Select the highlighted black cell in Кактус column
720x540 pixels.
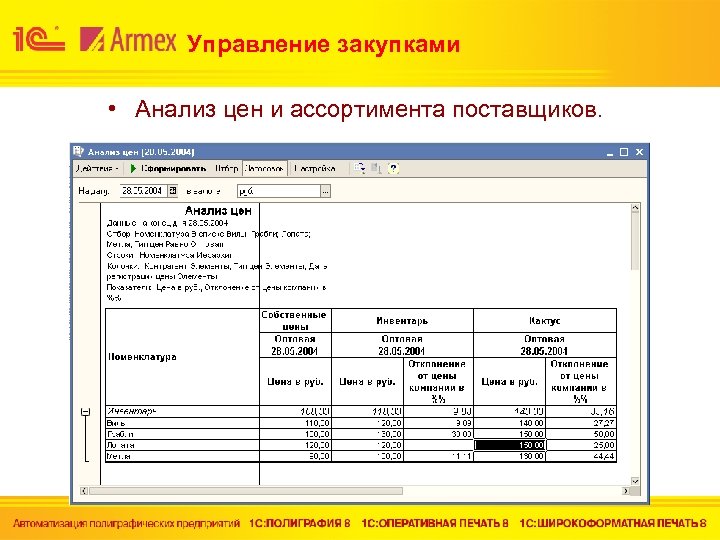[x=510, y=445]
